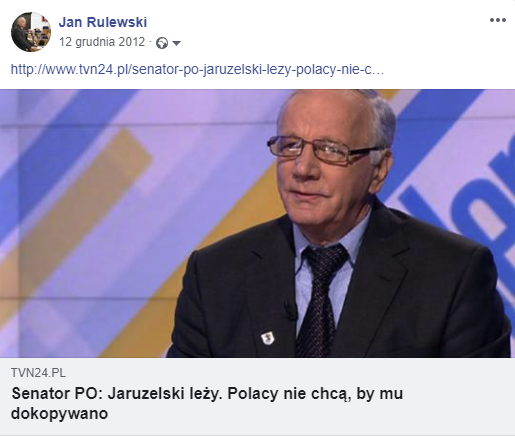The height and width of the screenshot is (436, 515).
Task: Click the surname Rulewski in post header
Action: pyautogui.click(x=117, y=22)
